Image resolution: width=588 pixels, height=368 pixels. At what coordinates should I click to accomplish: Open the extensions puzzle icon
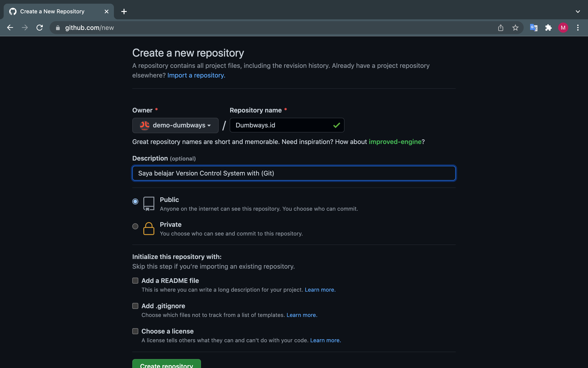(x=548, y=28)
